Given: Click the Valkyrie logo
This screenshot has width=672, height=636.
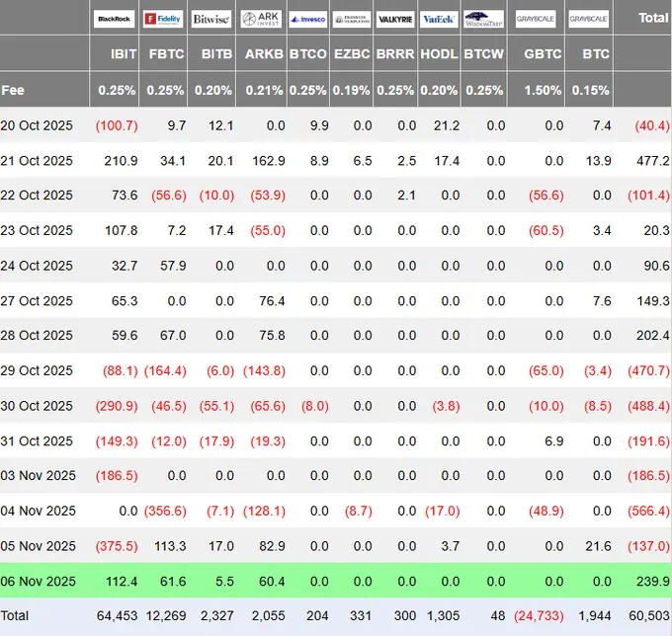Looking at the screenshot, I should 395,20.
